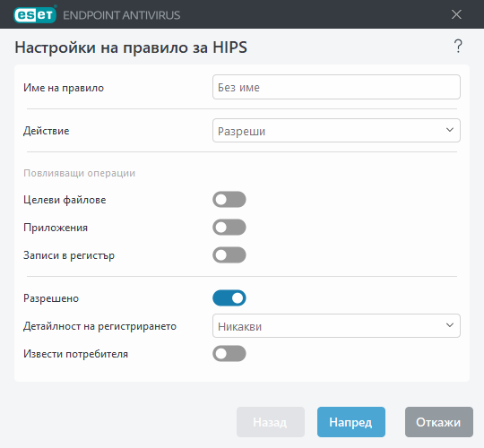Screen dimensions: 484x448
Task: Turn on the Приложения switch
Action: click(x=229, y=228)
